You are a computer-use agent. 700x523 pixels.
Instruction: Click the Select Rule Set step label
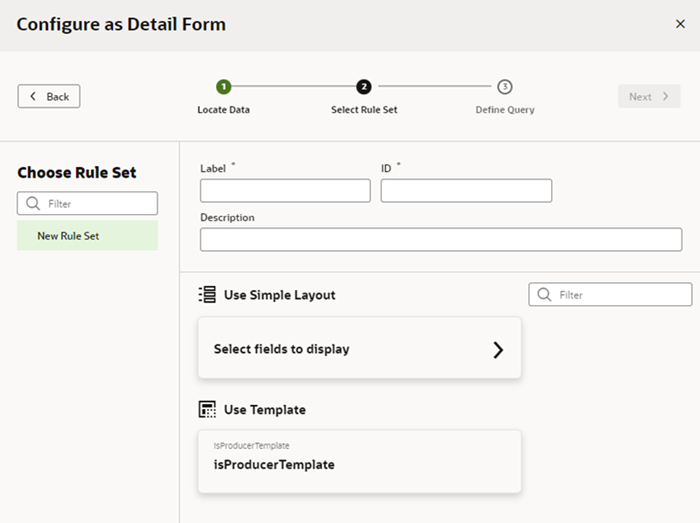tap(364, 110)
